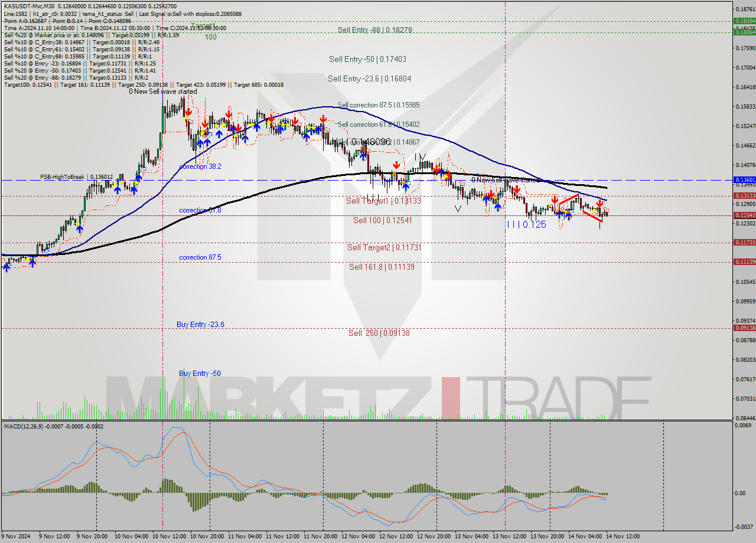Click the blue 'correction 61.8' chart label
Viewport: 756px width, 543px height.
tap(200, 210)
